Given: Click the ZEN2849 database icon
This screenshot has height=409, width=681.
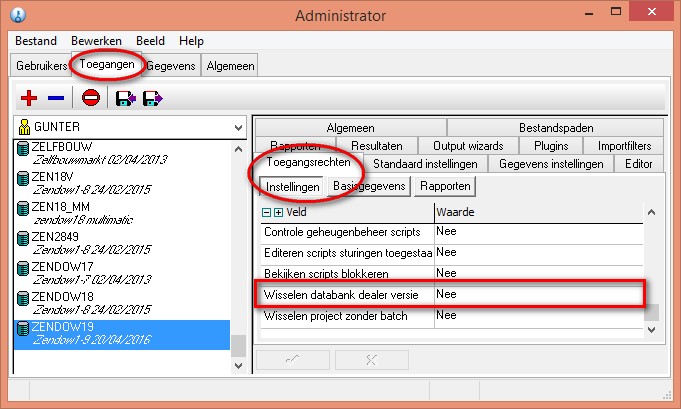Looking at the screenshot, I should (x=23, y=238).
